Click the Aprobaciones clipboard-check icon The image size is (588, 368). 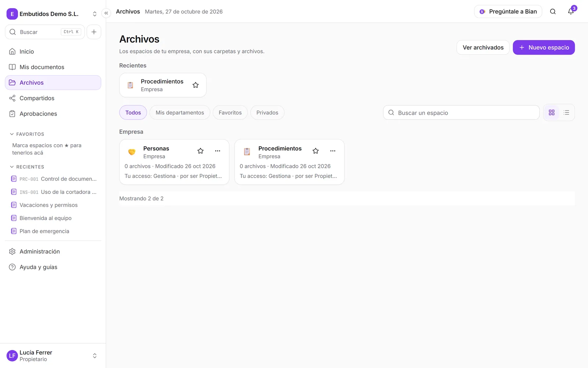12,114
